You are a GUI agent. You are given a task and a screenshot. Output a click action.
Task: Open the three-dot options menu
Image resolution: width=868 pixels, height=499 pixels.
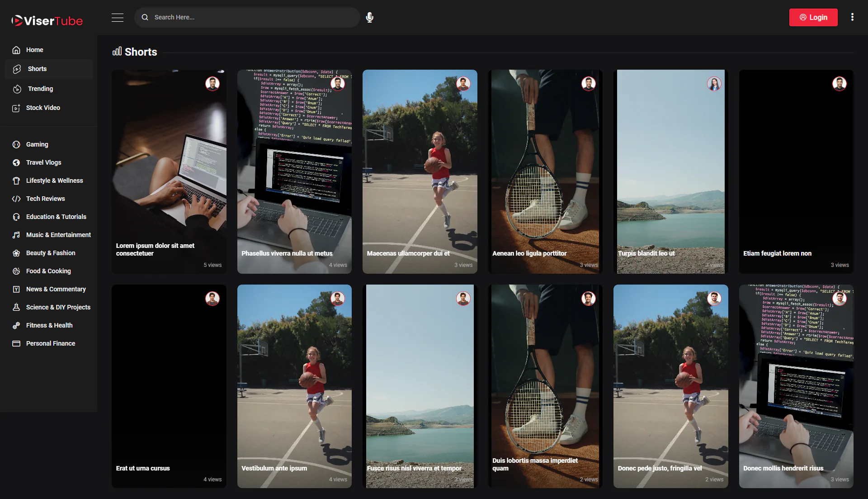point(852,17)
